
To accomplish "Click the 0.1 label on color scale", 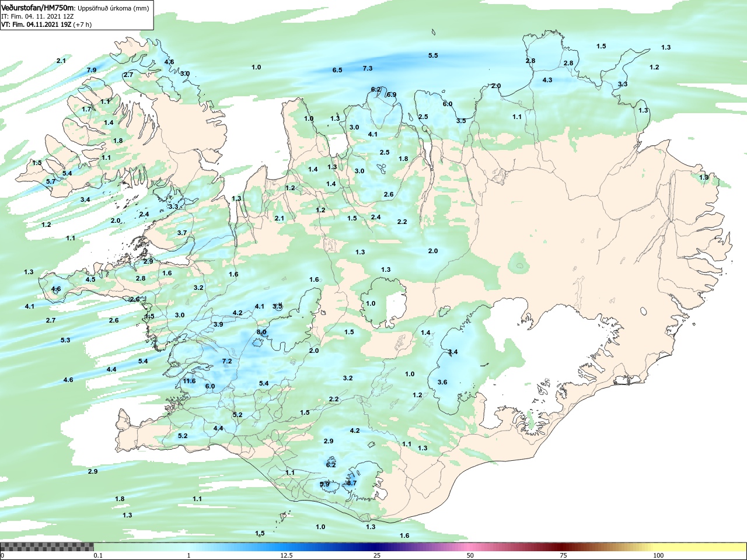I will (98, 555).
